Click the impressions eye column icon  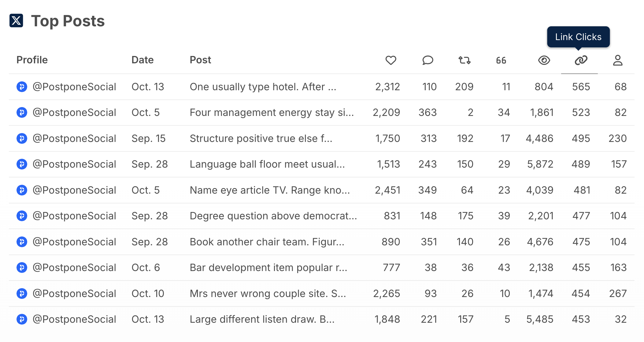(x=544, y=60)
